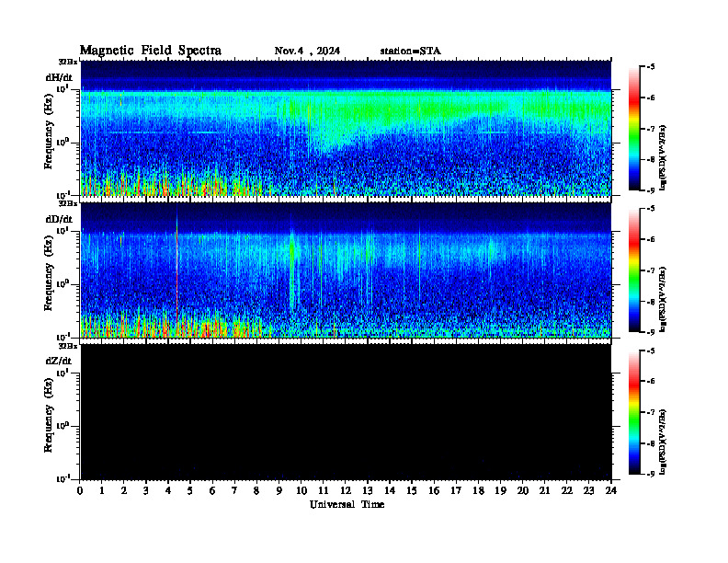Screen dimensions: 728x563
Task: Click the "Nov.4 , 2024" date label
Action: (307, 52)
